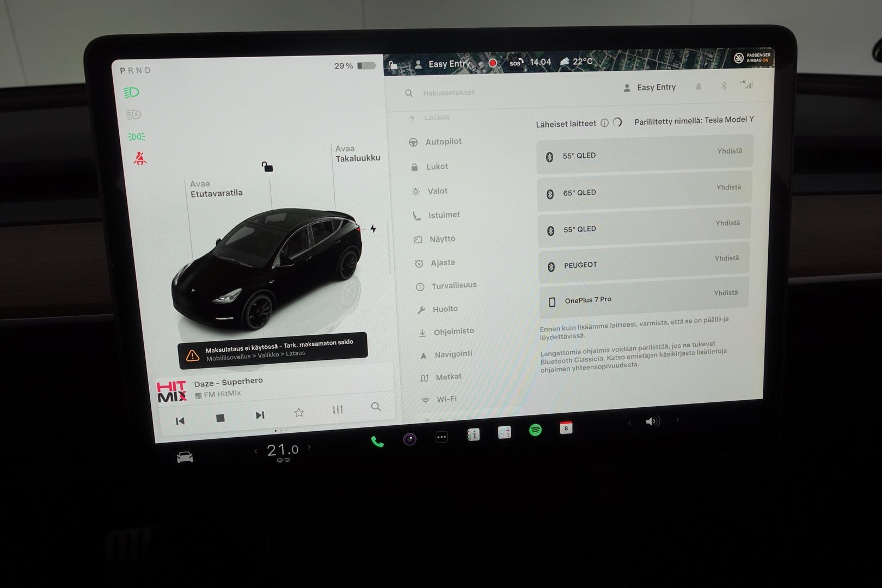Image resolution: width=882 pixels, height=588 pixels.
Task: Tap the red dashcam recording dot
Action: (x=492, y=63)
